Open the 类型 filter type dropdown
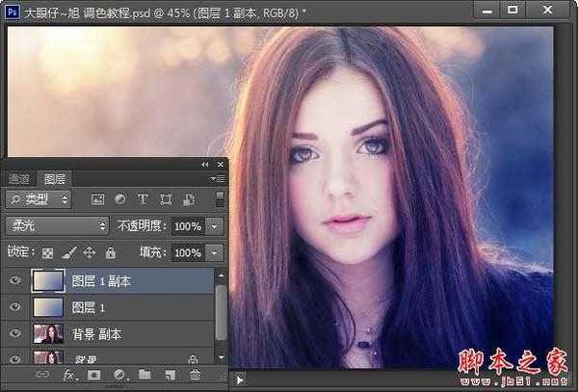 click(x=39, y=199)
